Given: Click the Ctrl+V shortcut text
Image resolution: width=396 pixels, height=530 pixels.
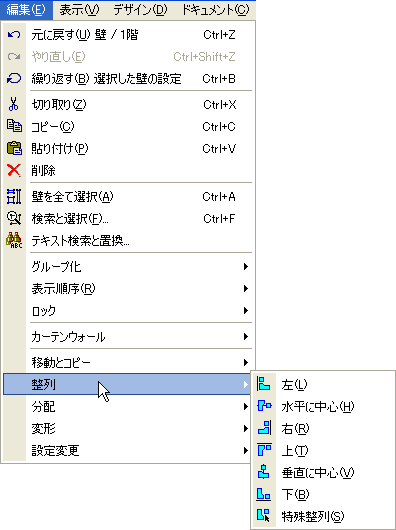Looking at the screenshot, I should (219, 148).
